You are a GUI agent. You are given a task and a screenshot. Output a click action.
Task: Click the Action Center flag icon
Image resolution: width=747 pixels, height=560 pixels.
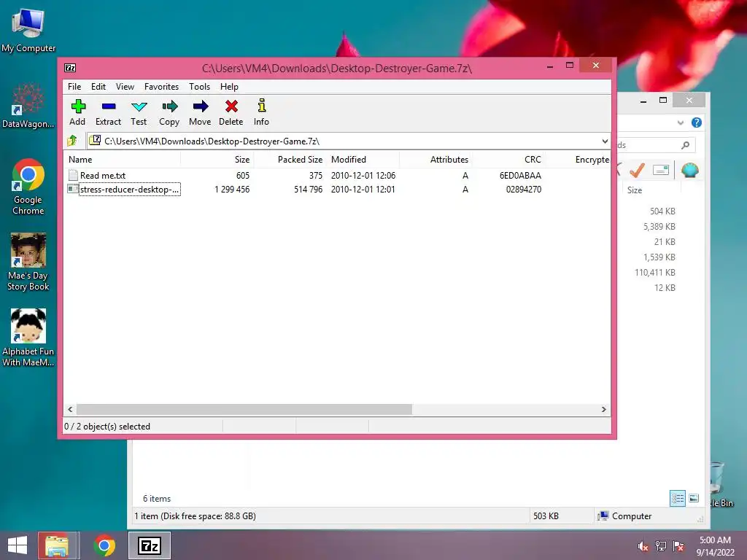click(x=678, y=546)
